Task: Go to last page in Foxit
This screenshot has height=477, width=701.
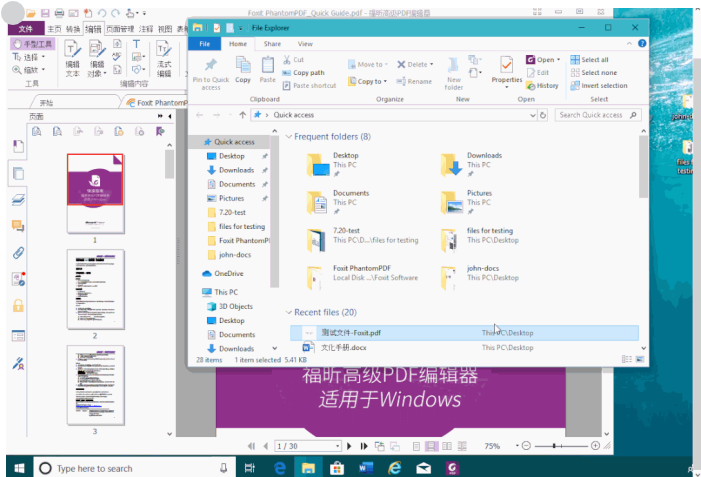Action: click(363, 446)
